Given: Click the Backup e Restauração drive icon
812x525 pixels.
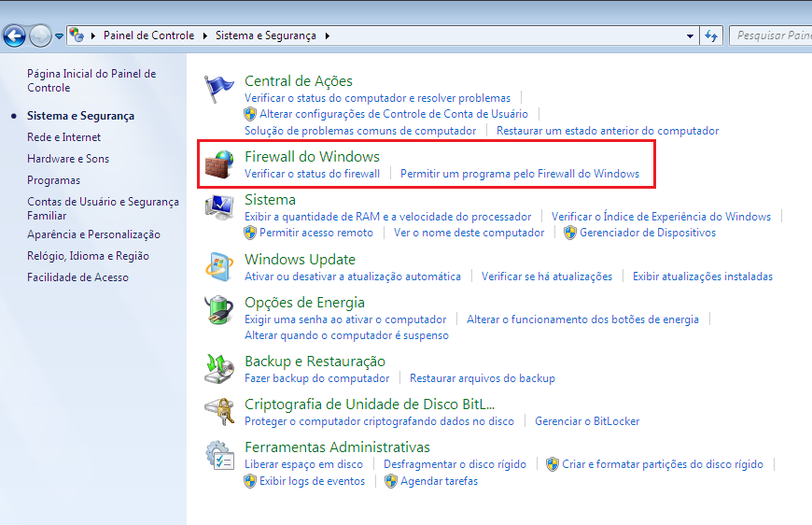Looking at the screenshot, I should pyautogui.click(x=219, y=369).
